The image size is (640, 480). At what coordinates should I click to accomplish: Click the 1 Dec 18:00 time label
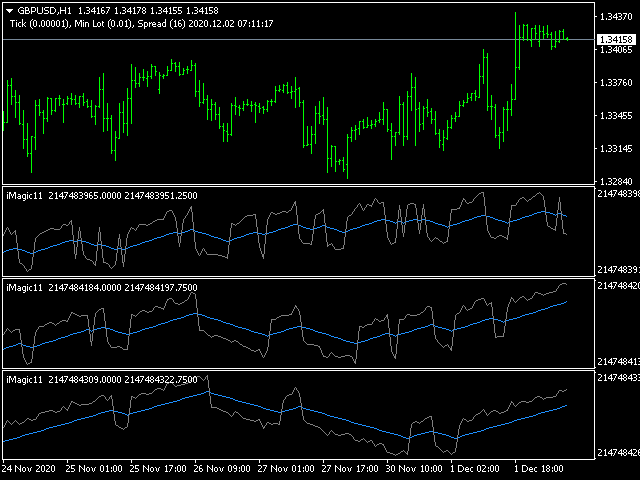pos(541,468)
